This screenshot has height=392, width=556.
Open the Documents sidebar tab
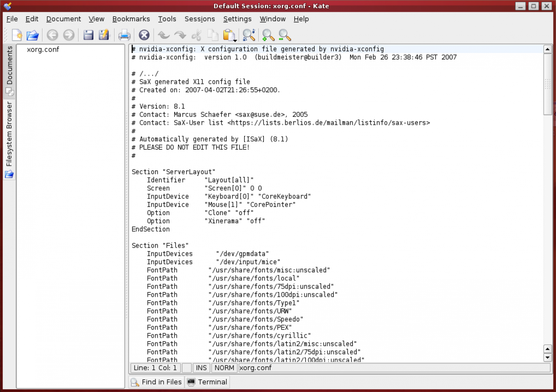coord(9,71)
